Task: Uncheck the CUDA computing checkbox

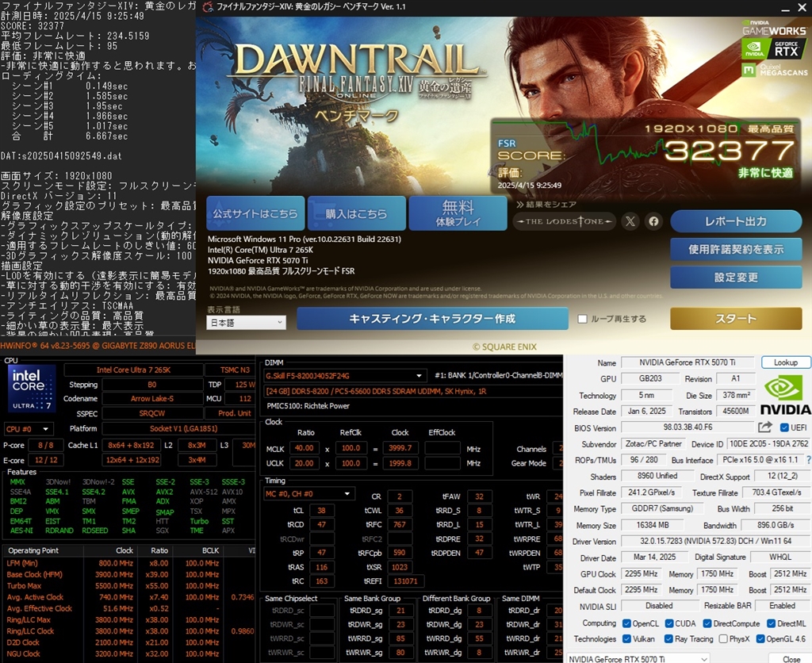Action: (x=671, y=623)
